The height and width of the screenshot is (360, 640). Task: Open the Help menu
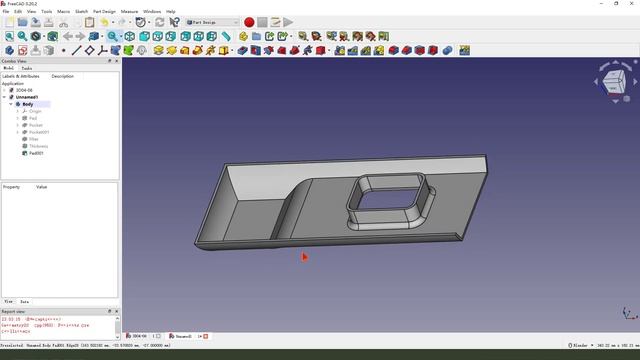click(171, 11)
